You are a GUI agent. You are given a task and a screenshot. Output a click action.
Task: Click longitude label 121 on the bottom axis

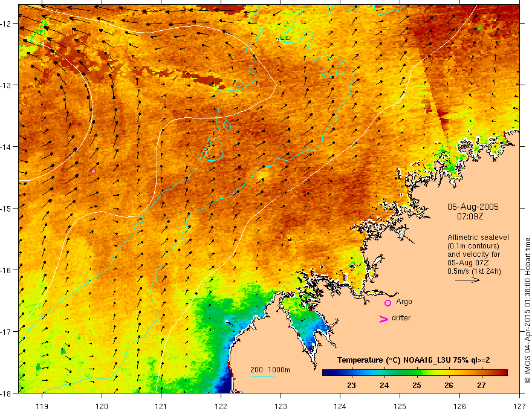pos(161,406)
